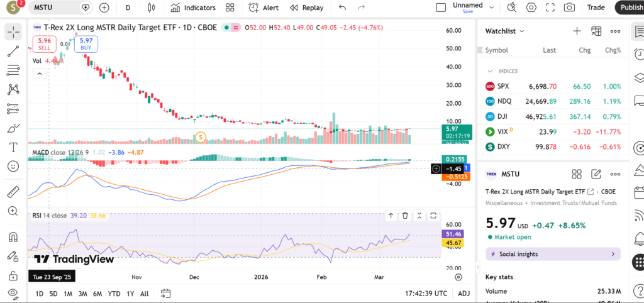
Task: Select the Text annotation tool
Action: coord(13,147)
